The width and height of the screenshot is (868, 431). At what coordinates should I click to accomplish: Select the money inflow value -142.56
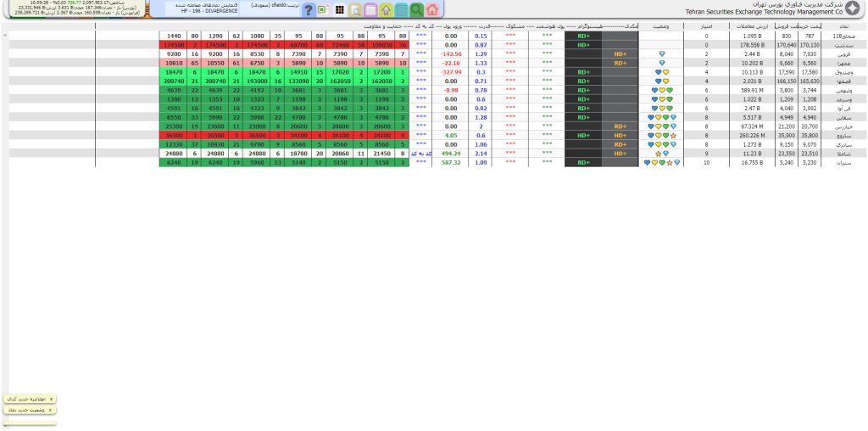451,54
